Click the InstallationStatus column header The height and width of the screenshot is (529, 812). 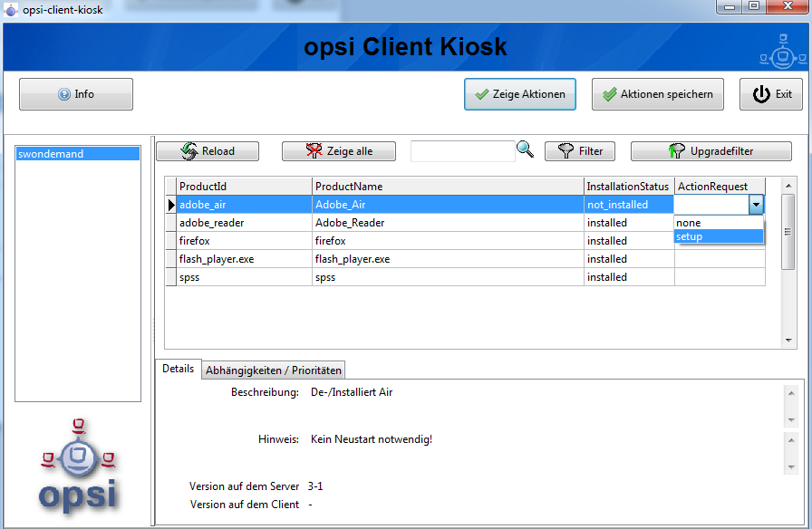tap(629, 187)
